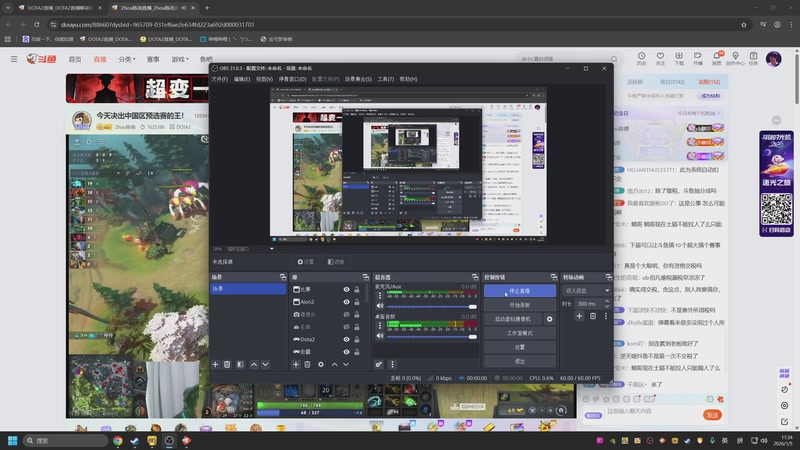Viewport: 800px width, 450px height.
Task: Click the Douyu search box
Action: [569, 59]
